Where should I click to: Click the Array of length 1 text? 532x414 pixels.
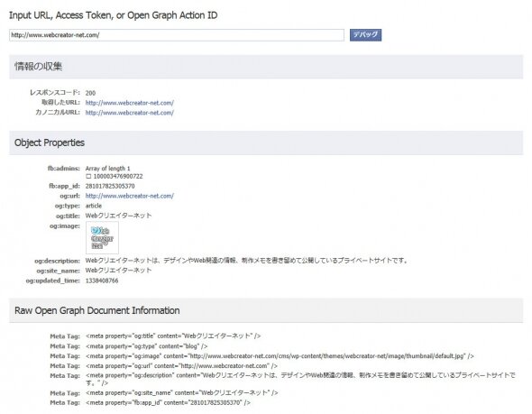[107, 169]
